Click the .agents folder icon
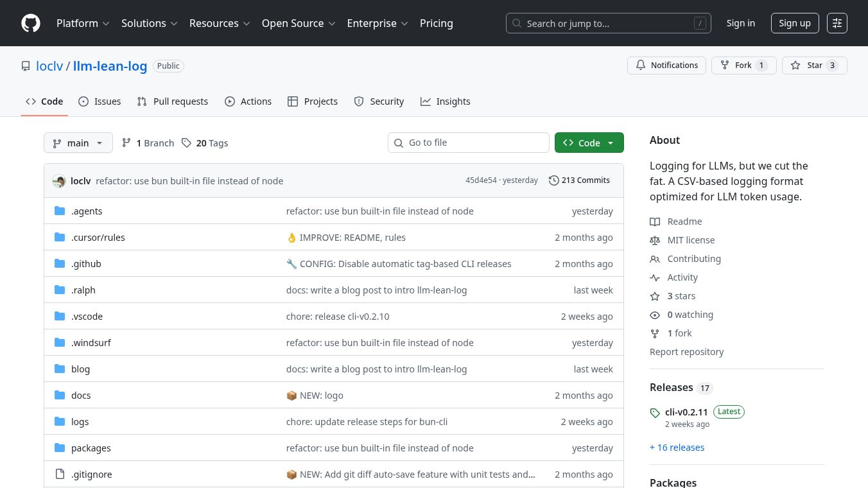868x488 pixels. tap(60, 211)
